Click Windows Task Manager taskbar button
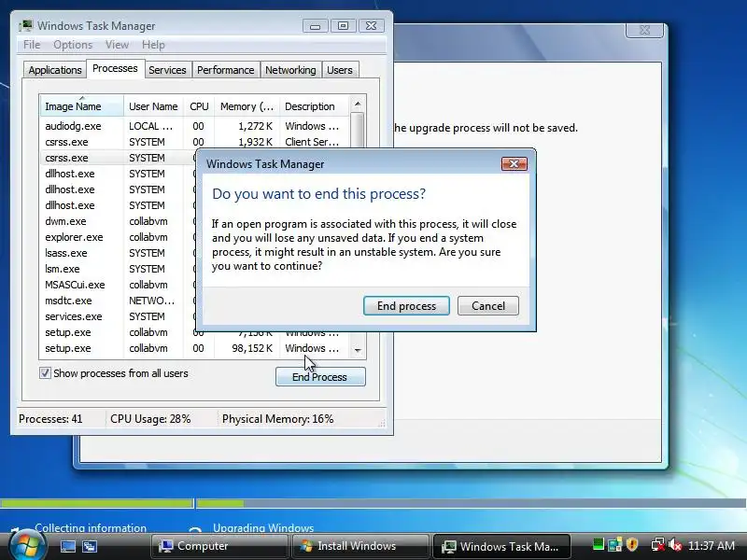Screen dimensions: 747x560 coord(501,546)
